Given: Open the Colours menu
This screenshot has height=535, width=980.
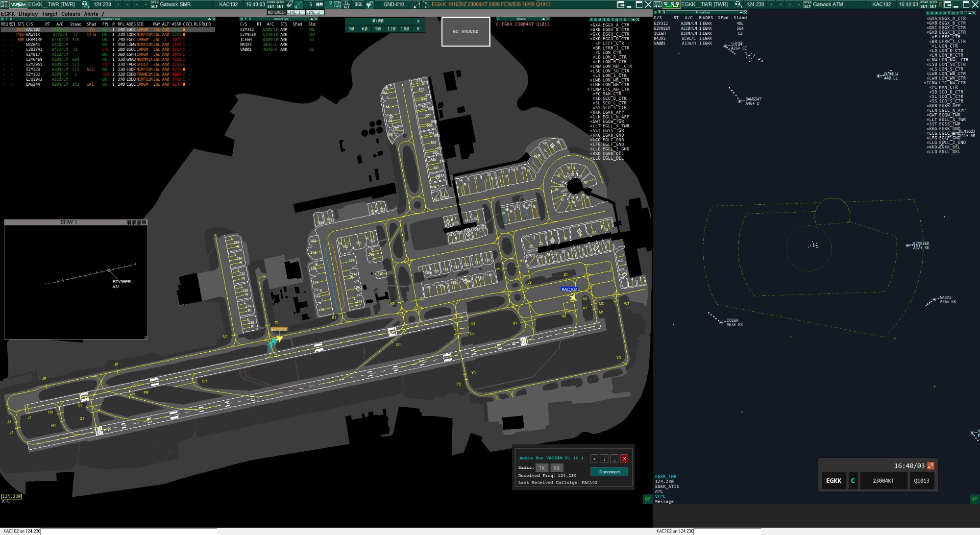Looking at the screenshot, I should click(x=71, y=14).
